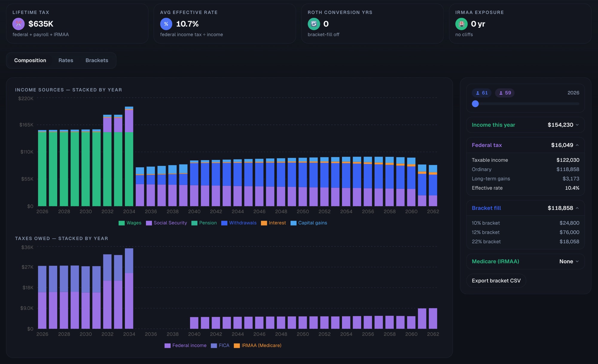The height and width of the screenshot is (364, 598).
Task: Open the Rates tab
Action: [66, 60]
